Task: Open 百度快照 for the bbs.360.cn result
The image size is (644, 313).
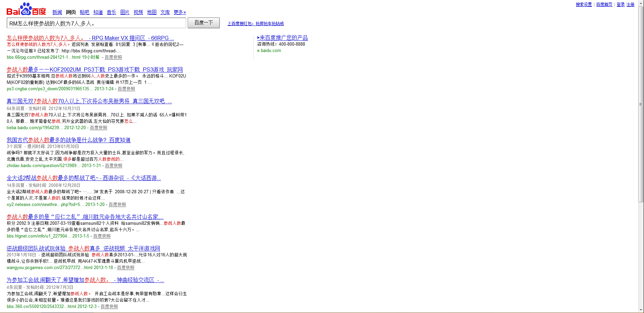Action: [x=109, y=307]
